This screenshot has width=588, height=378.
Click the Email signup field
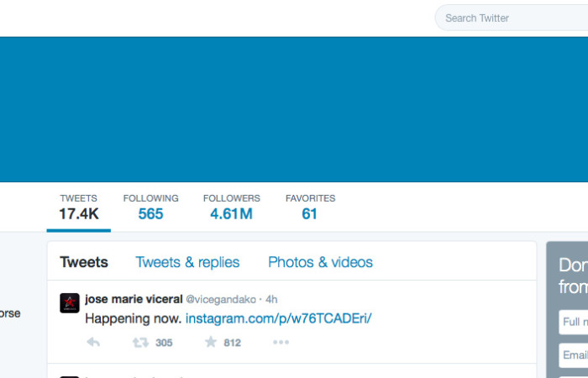click(574, 355)
